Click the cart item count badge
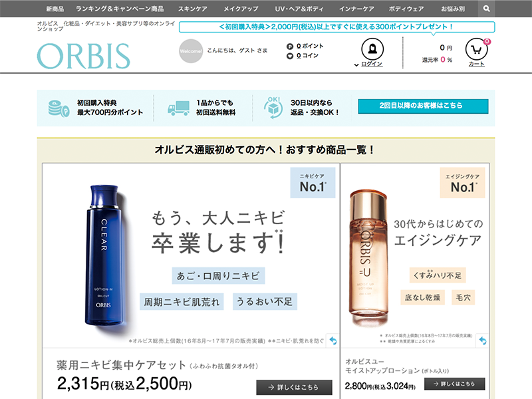Screen dimensions: 532x399 coord(487,41)
